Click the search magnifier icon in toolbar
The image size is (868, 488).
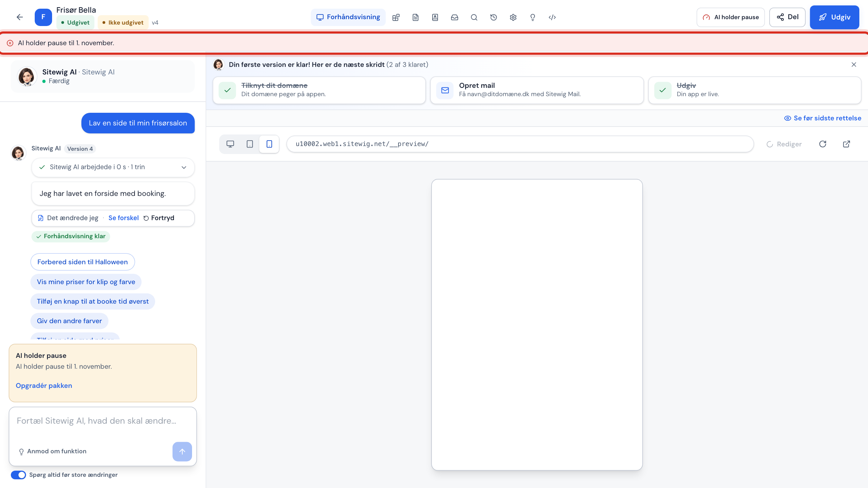tap(474, 17)
